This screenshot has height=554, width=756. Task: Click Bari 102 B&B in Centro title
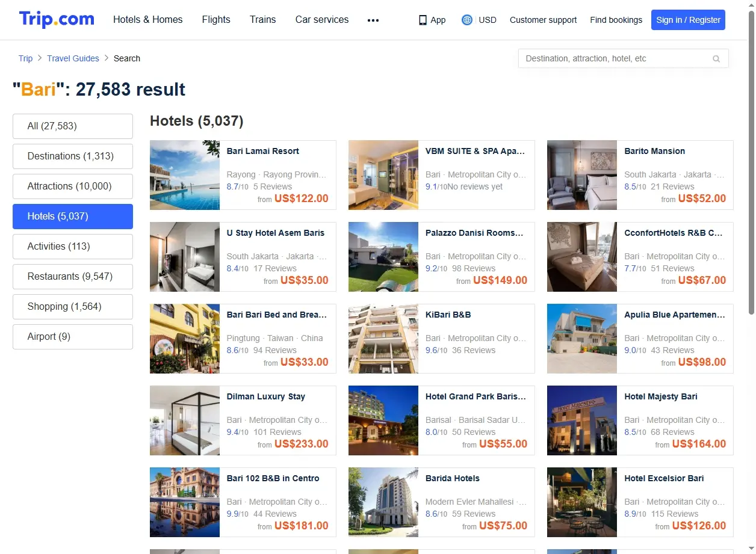(x=273, y=478)
